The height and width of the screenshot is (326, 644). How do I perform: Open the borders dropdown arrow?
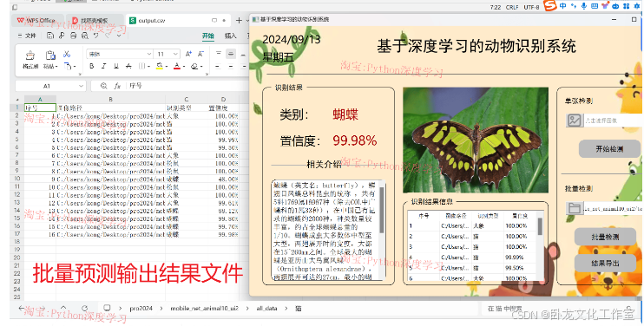148,67
